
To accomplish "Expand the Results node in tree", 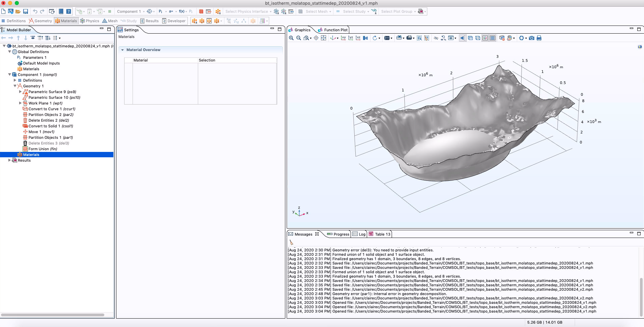I will pos(9,160).
